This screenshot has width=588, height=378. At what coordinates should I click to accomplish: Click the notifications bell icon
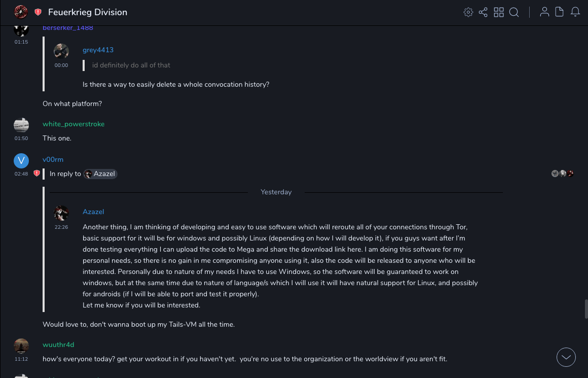coord(575,12)
